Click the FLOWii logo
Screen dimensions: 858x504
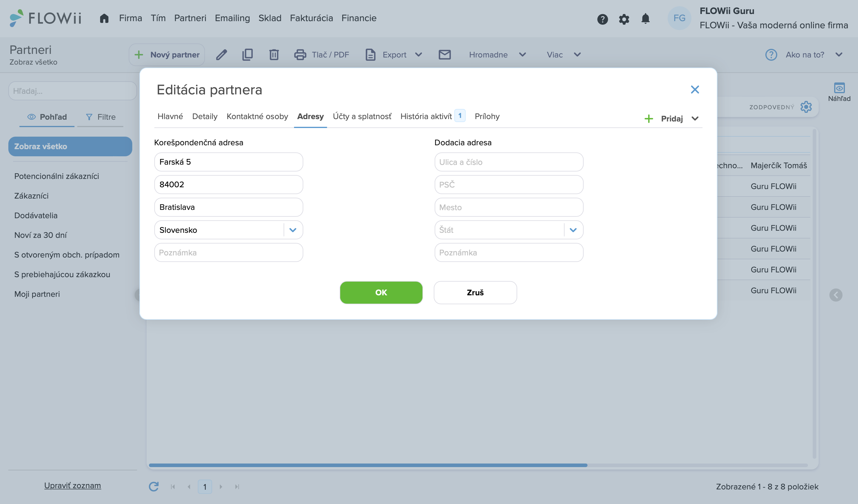(45, 18)
